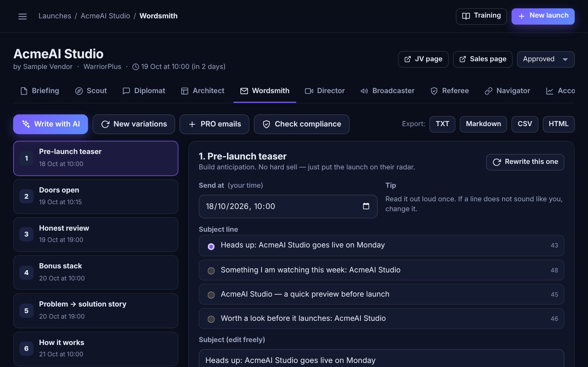The image size is (588, 367).
Task: Click the calendar icon in Send at field
Action: pos(366,206)
